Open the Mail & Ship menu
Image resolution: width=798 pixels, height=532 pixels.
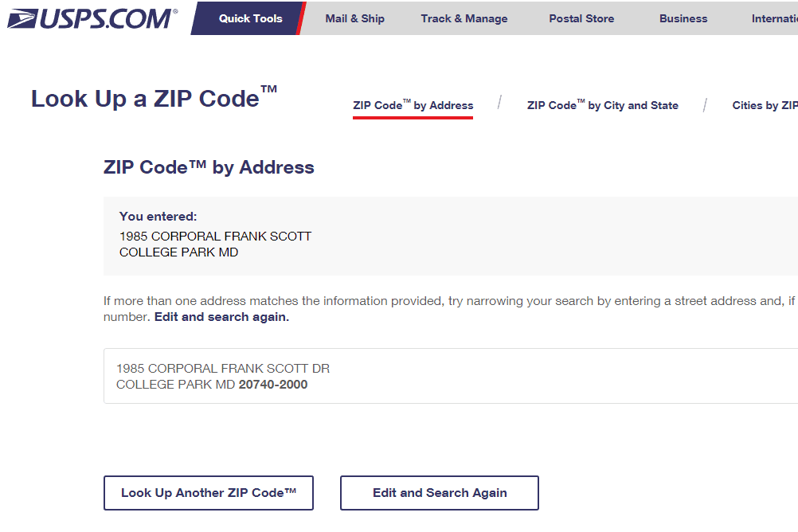[354, 18]
